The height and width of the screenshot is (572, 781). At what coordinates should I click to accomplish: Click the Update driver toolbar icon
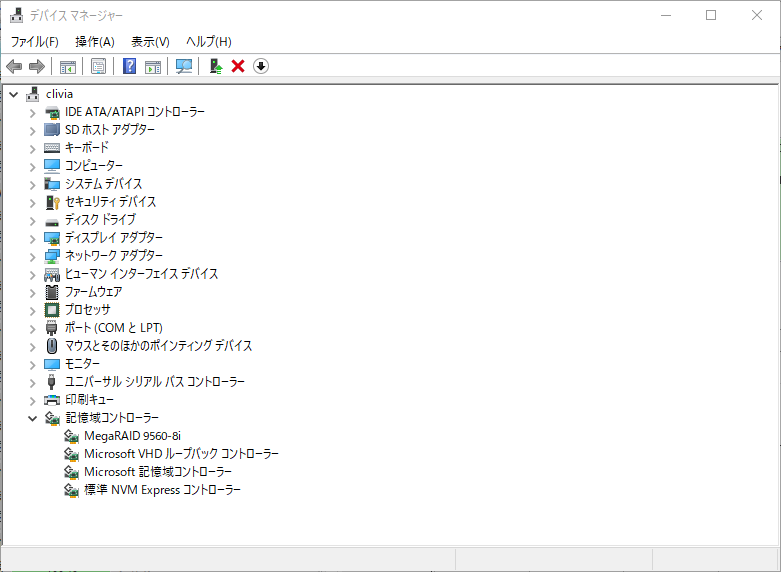click(x=216, y=66)
